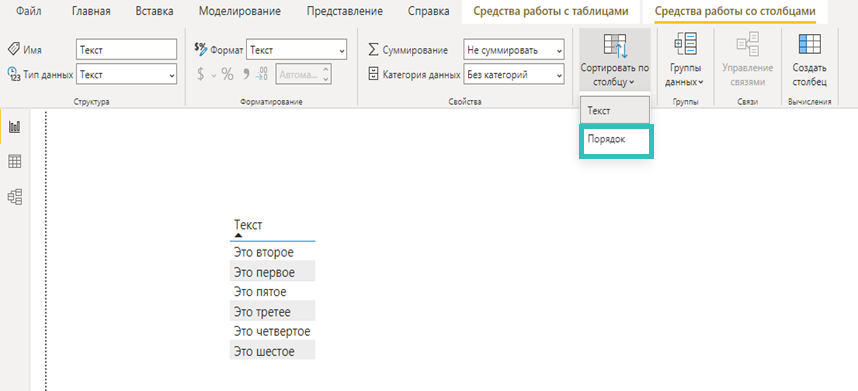Select the row Это шестое

click(x=273, y=351)
